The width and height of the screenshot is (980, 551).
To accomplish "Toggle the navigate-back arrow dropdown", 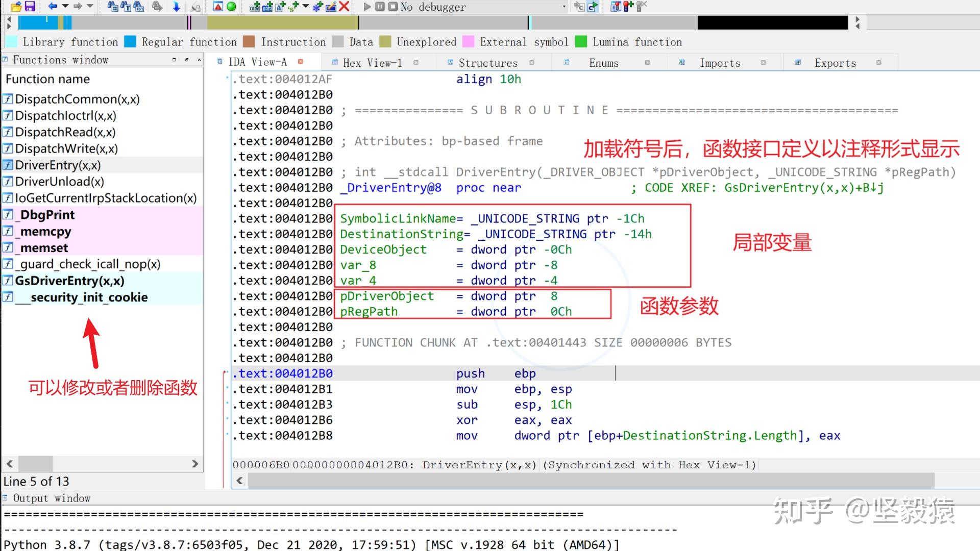I will pyautogui.click(x=65, y=7).
